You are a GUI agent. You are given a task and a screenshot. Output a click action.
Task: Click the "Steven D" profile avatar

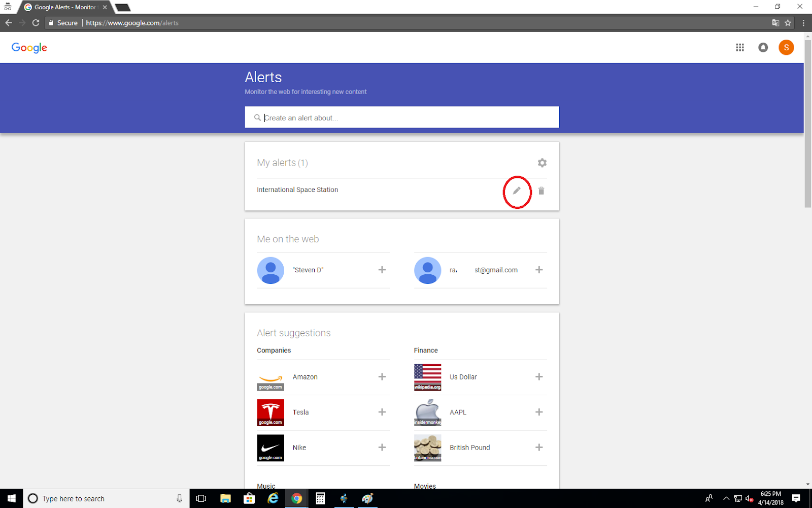click(x=270, y=270)
